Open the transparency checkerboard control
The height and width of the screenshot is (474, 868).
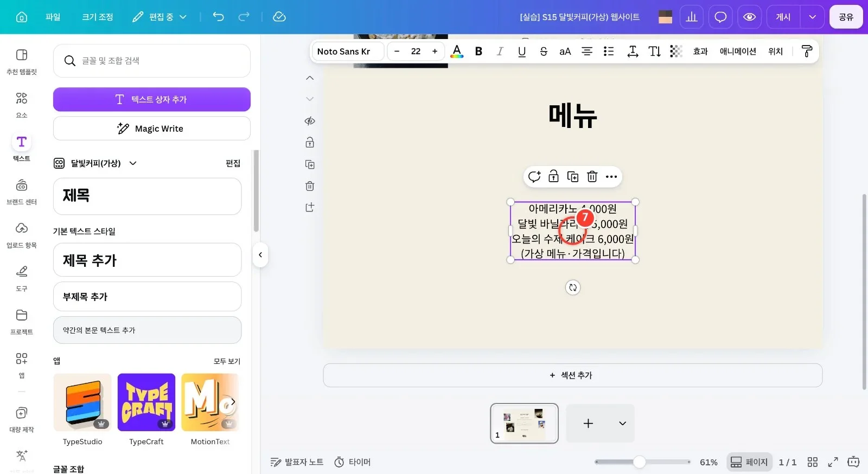click(676, 52)
